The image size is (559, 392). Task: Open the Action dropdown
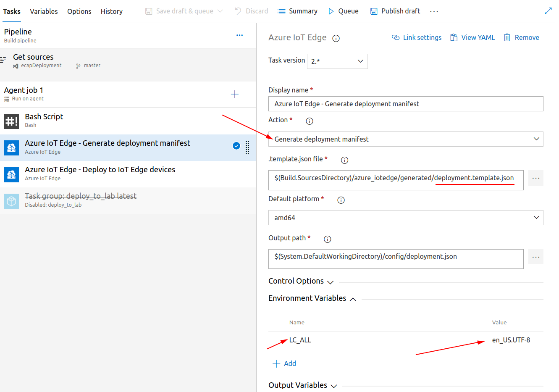point(406,139)
